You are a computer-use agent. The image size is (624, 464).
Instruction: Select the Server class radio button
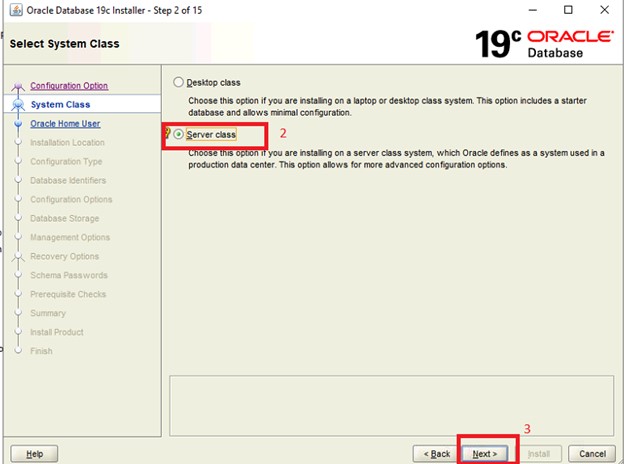(180, 134)
